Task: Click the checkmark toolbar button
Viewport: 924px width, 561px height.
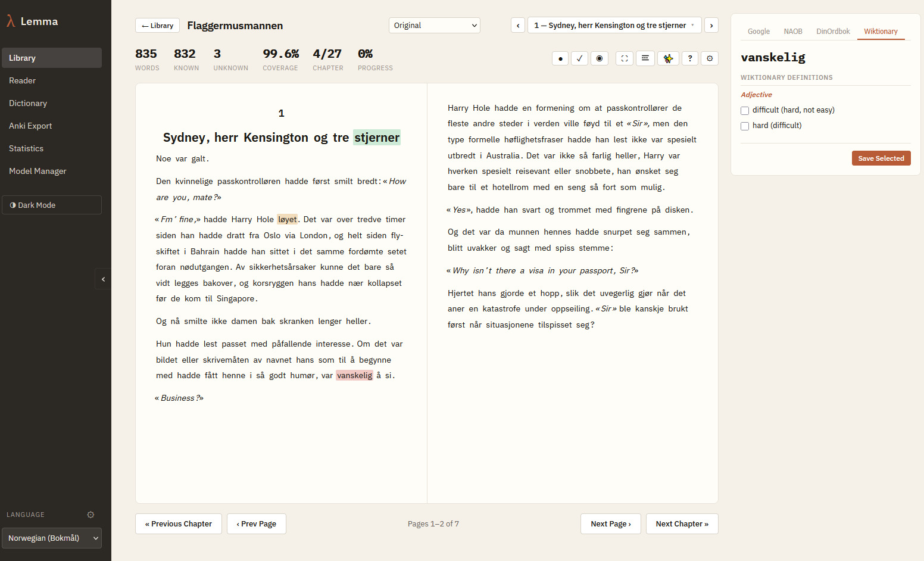Action: [579, 58]
